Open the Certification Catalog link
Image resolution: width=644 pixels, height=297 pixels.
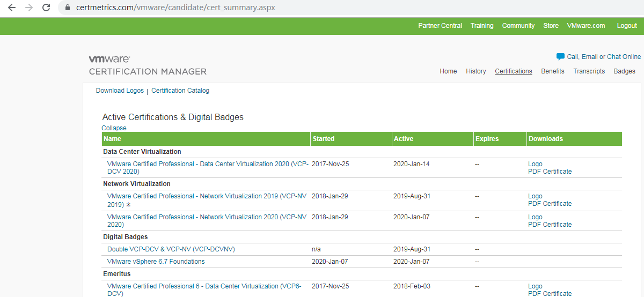pyautogui.click(x=180, y=91)
